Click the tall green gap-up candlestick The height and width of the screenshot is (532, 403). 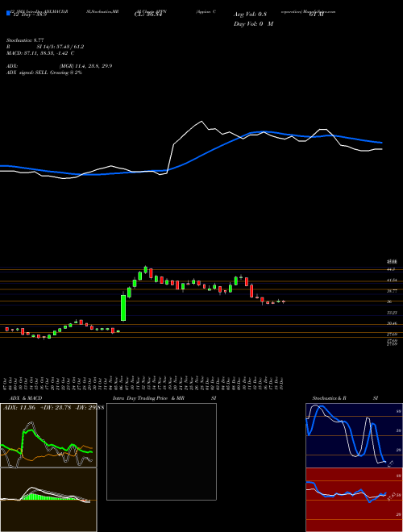(123, 307)
